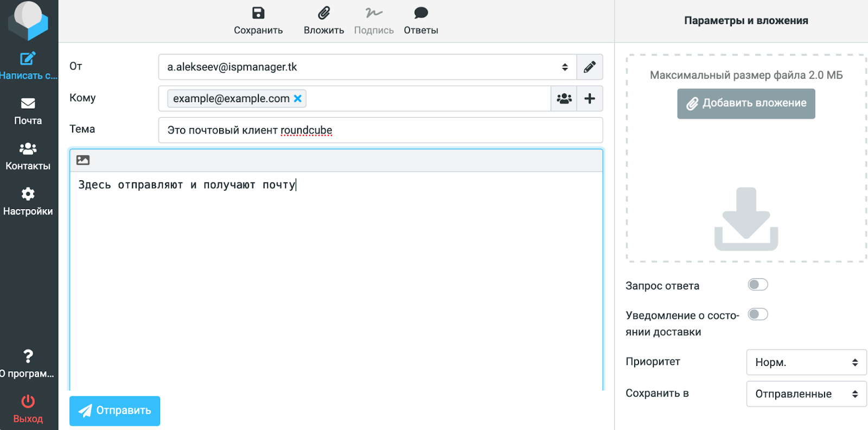Click the От label
Viewport: 868px width, 430px height.
click(x=76, y=66)
